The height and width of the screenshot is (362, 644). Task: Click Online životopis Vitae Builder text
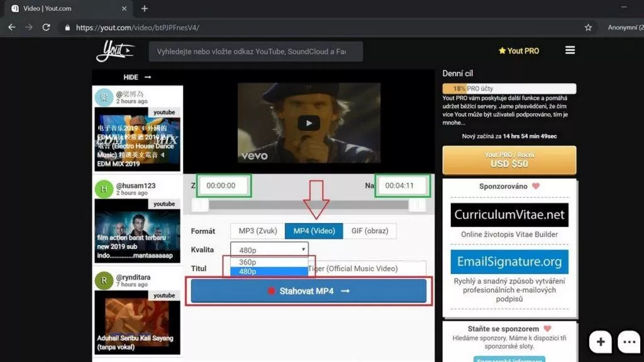pos(509,234)
